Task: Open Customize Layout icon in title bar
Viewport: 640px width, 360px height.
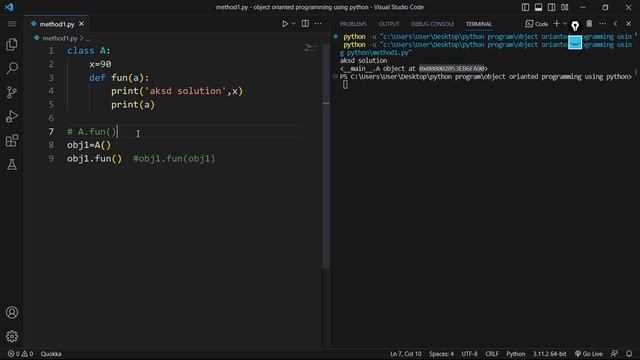Action: (564, 7)
